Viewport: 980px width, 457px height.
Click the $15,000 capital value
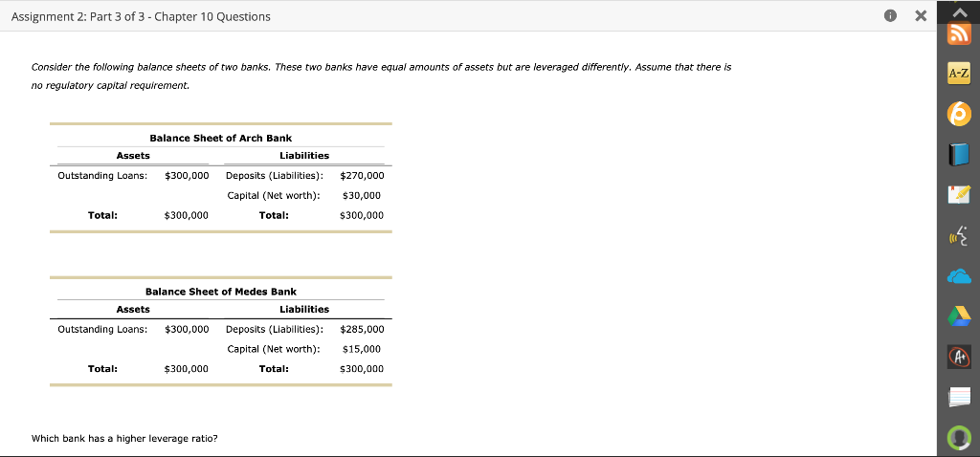(x=362, y=349)
